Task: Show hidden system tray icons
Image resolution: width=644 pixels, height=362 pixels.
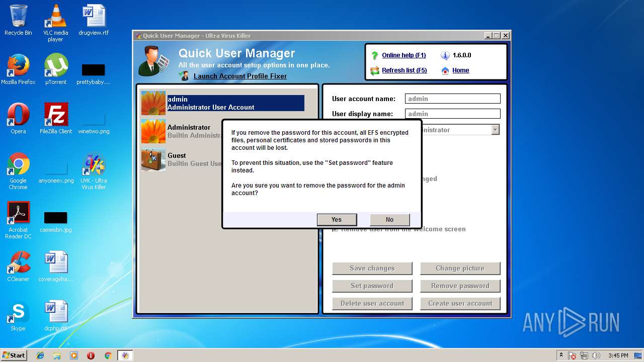Action: pos(561,355)
